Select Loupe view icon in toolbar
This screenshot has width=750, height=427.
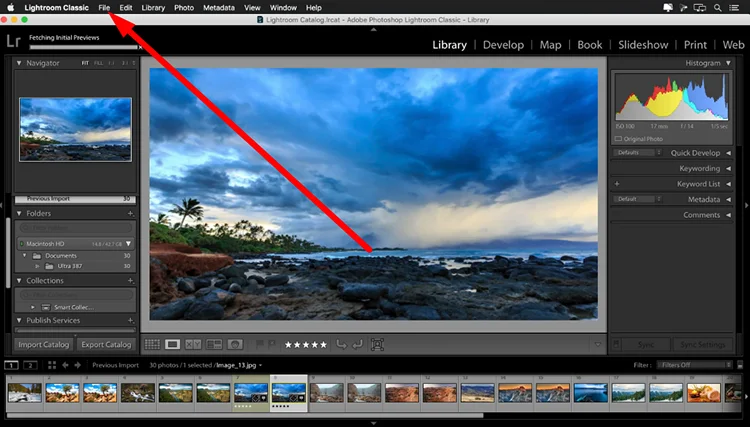pos(172,344)
